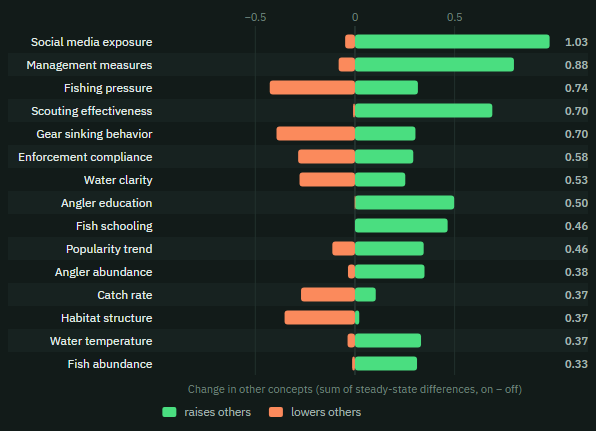Select the Popularity trend orange bar
596x431 pixels.
point(344,249)
